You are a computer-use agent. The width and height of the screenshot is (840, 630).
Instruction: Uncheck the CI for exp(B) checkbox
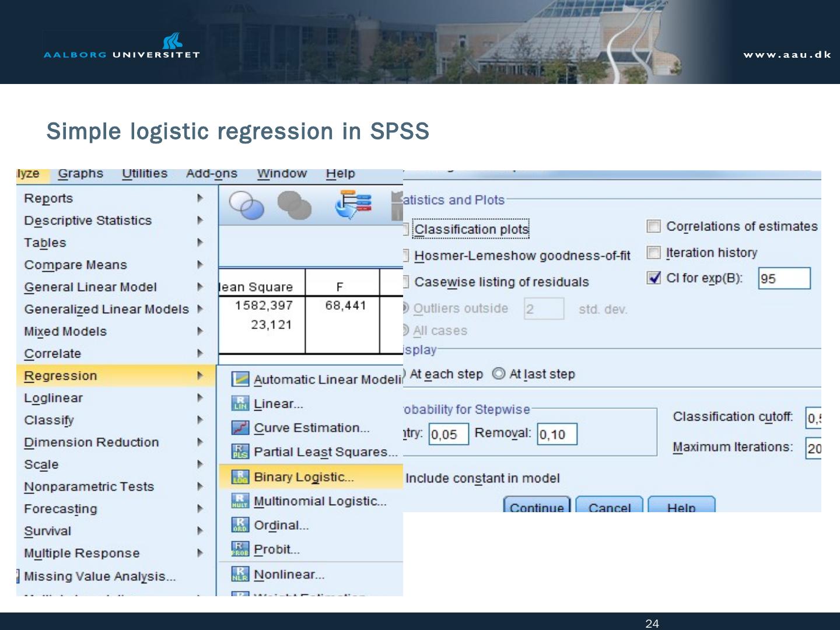(653, 278)
